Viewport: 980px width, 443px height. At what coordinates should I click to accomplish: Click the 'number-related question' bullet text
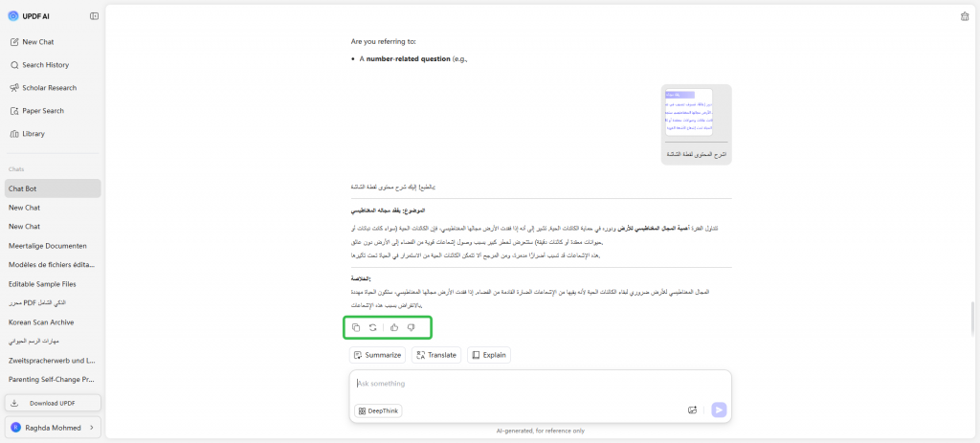pos(408,58)
